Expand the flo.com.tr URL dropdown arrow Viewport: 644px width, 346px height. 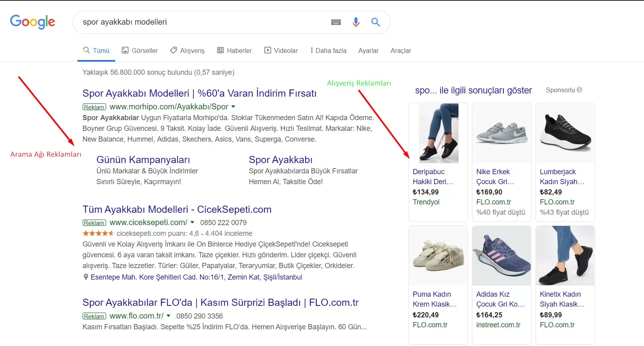click(x=168, y=316)
